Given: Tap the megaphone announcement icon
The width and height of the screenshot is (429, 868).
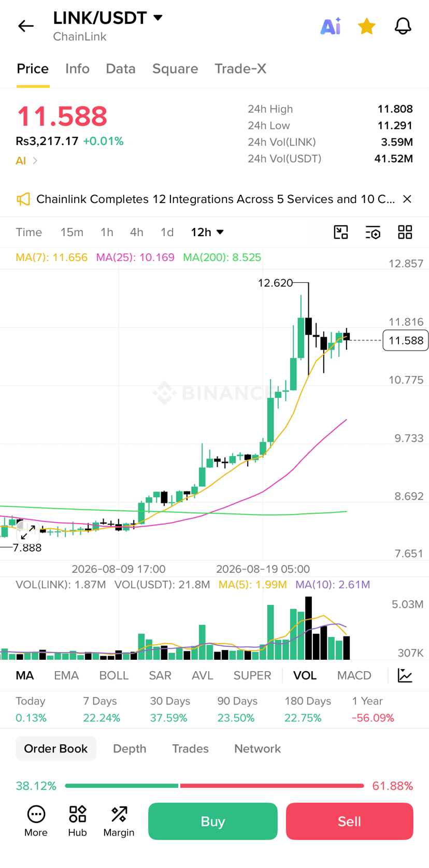Looking at the screenshot, I should [x=23, y=199].
